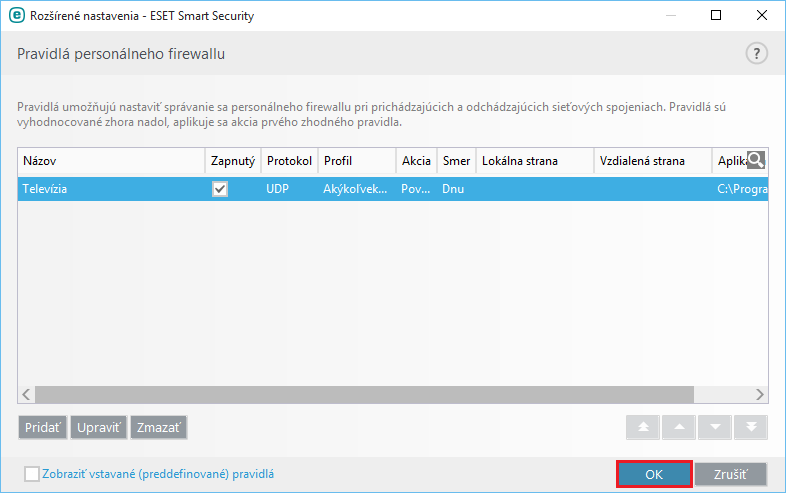Move rule up one position
Screen dimensions: 786x493
click(x=678, y=427)
